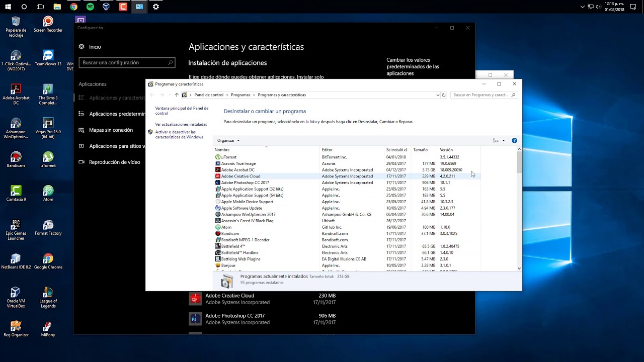Open the Camtasia 9 desktop icon
The image size is (644, 362).
click(x=16, y=194)
